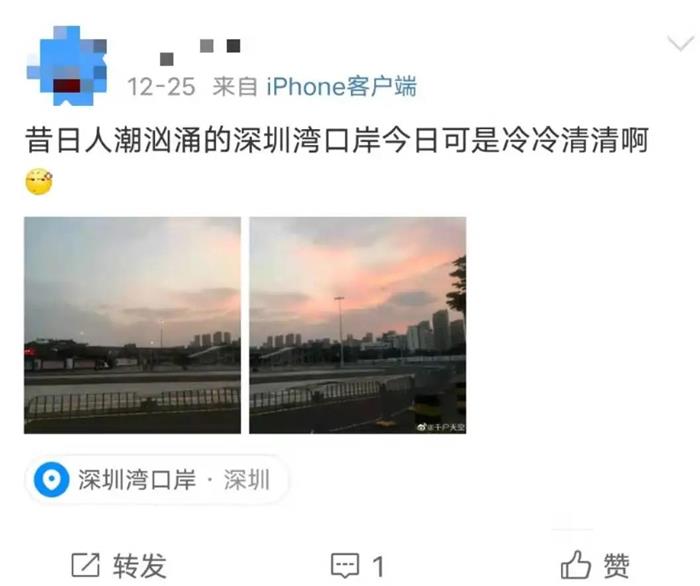Tap the 转发 repost label

pyautogui.click(x=140, y=565)
